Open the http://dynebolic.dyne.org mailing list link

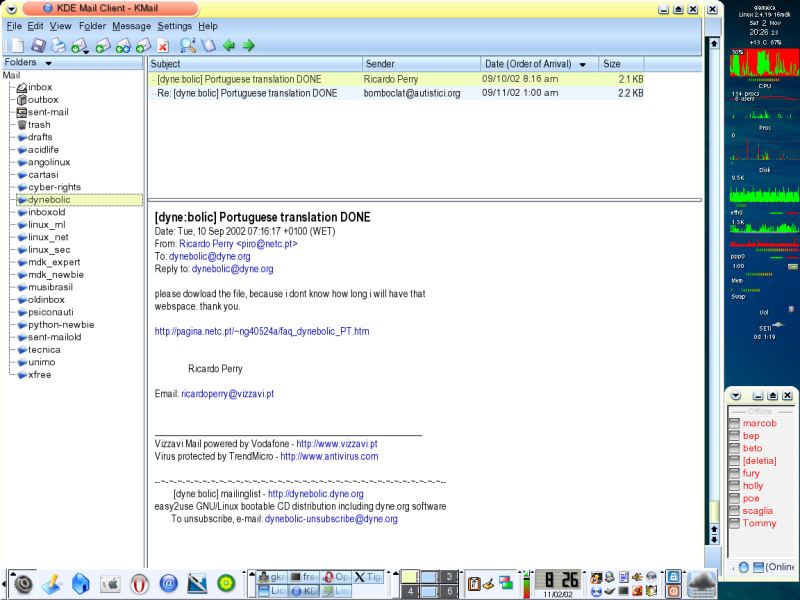point(316,494)
